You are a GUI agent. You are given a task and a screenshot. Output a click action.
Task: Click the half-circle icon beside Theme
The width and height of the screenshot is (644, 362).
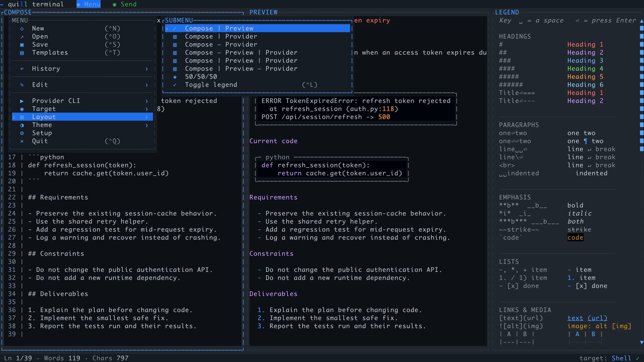pyautogui.click(x=22, y=125)
